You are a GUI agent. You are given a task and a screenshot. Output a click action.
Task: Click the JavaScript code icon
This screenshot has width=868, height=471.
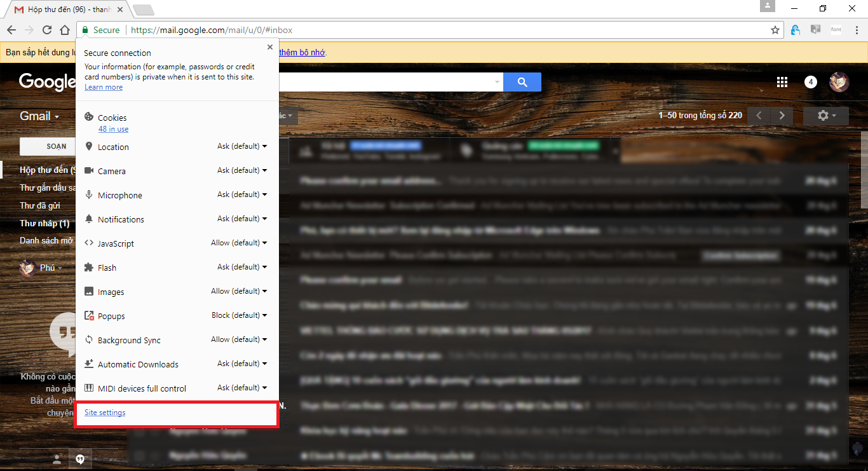pos(89,243)
